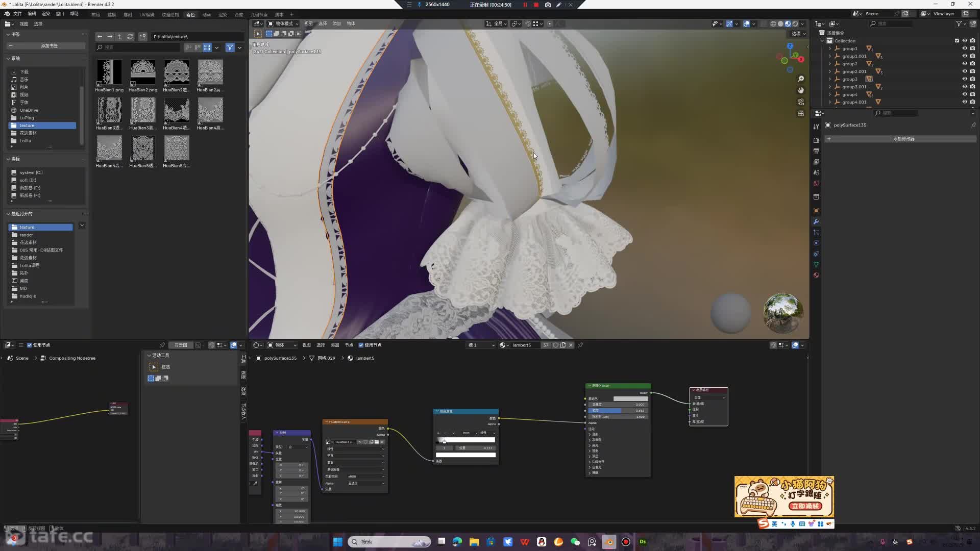
Task: Expand group1 in the outliner
Action: (x=830, y=49)
